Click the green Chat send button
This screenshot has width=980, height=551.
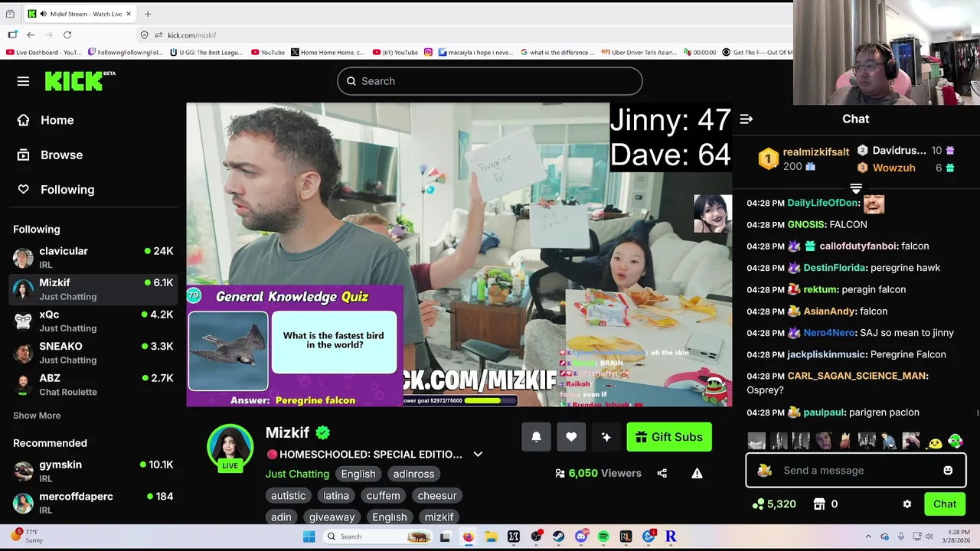(x=945, y=504)
